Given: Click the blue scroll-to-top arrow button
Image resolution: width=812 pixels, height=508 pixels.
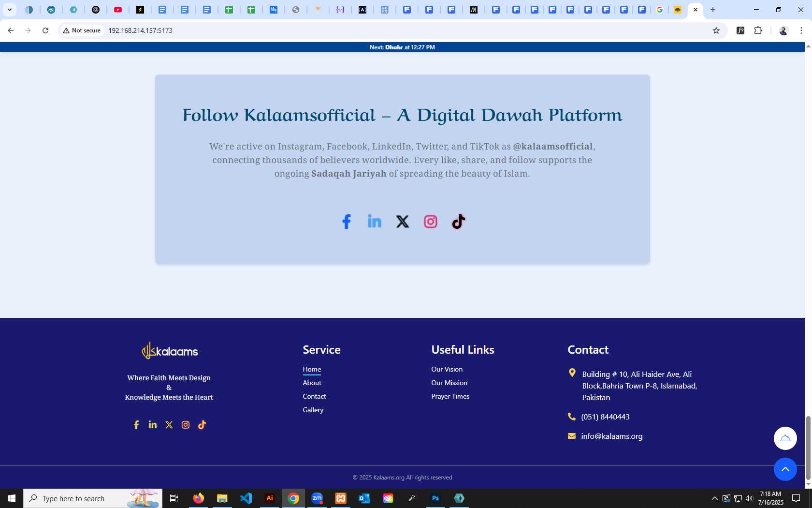Looking at the screenshot, I should (785, 469).
